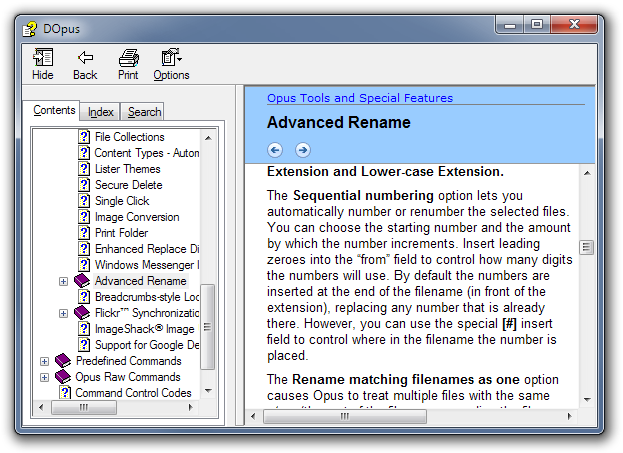Select the Single Click tree entry
This screenshot has height=453, width=623.
122,201
